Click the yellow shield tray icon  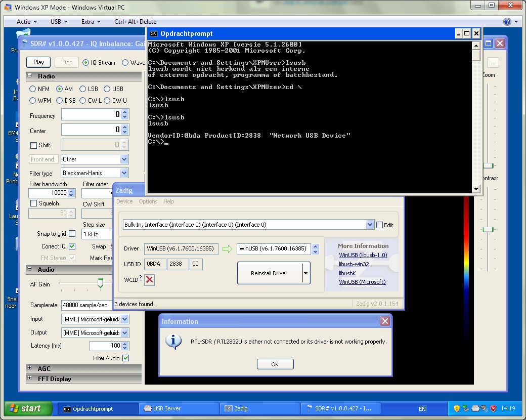456,408
